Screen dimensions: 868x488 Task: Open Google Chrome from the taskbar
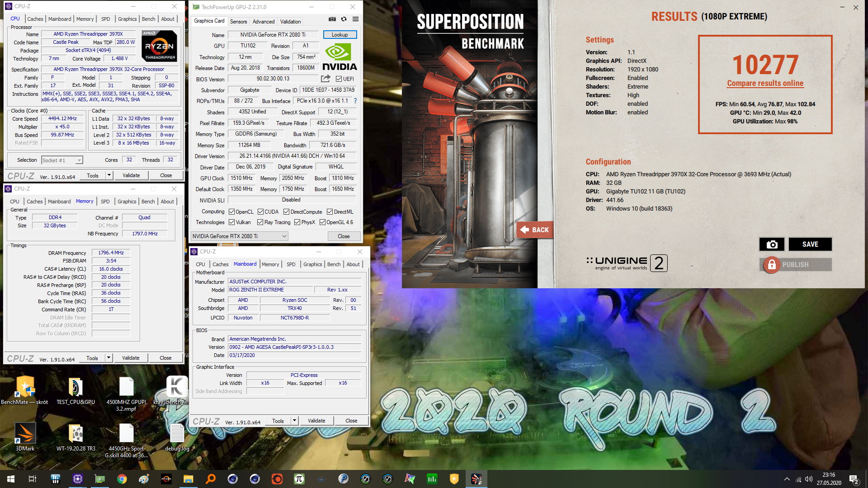pyautogui.click(x=122, y=479)
